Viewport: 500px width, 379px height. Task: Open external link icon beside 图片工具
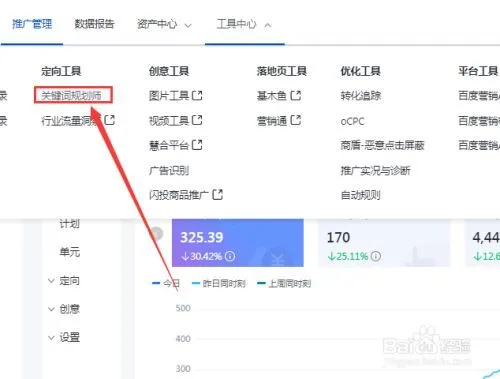coord(197,96)
